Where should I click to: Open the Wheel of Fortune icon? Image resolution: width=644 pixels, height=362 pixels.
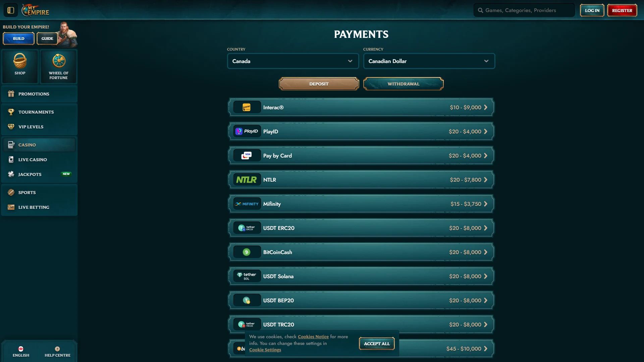click(x=59, y=61)
